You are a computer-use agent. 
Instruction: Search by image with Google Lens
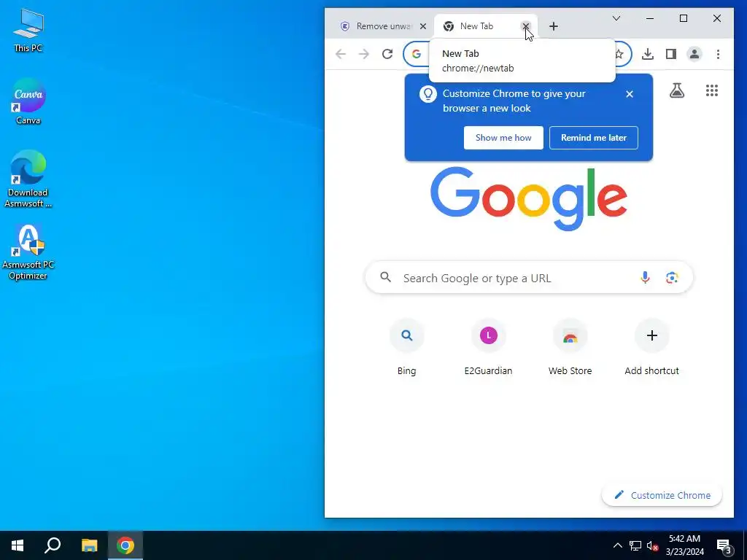tap(672, 278)
